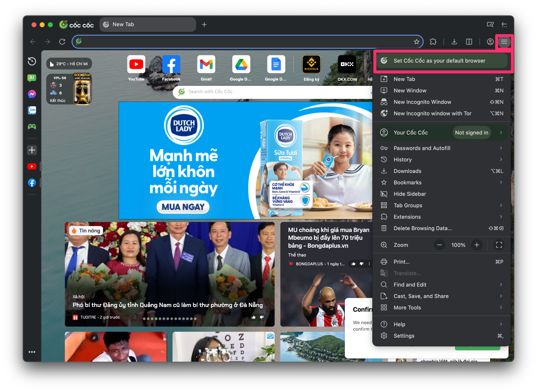537x392 pixels.
Task: Like the MU Bongdaplus article
Action: pos(353,264)
